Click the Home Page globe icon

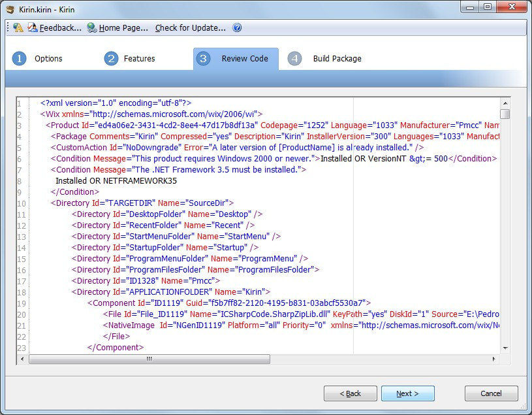pyautogui.click(x=91, y=27)
